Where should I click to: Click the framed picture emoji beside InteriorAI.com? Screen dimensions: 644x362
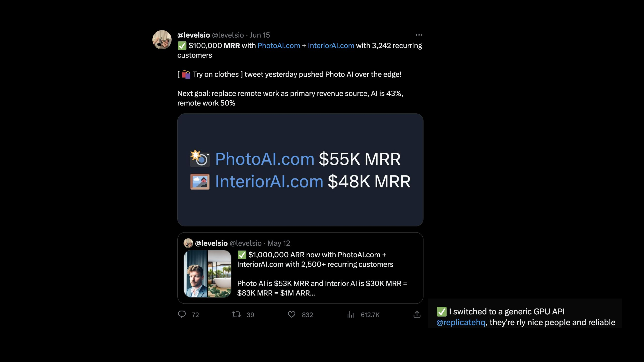(x=200, y=182)
